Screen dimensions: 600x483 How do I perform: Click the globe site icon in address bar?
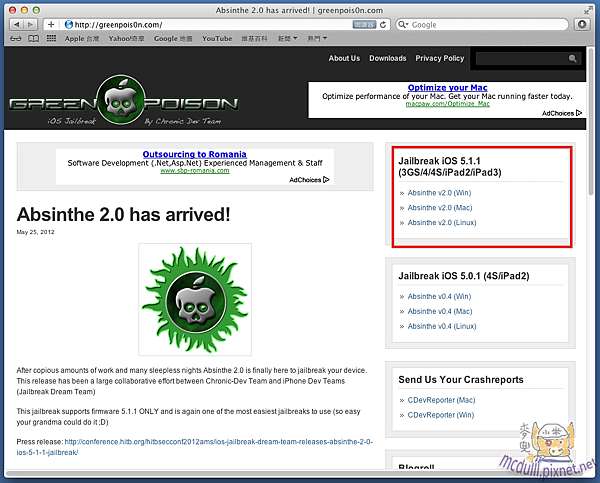coord(69,24)
